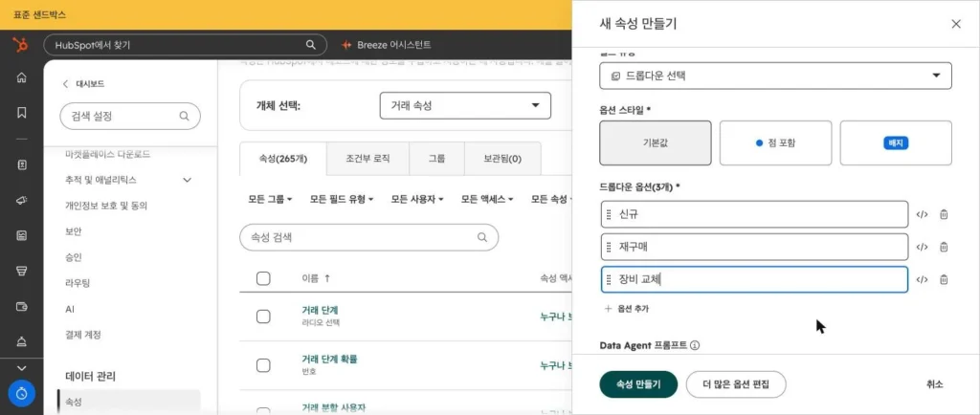Open the Home icon in sidebar
This screenshot has height=415, width=980.
21,77
